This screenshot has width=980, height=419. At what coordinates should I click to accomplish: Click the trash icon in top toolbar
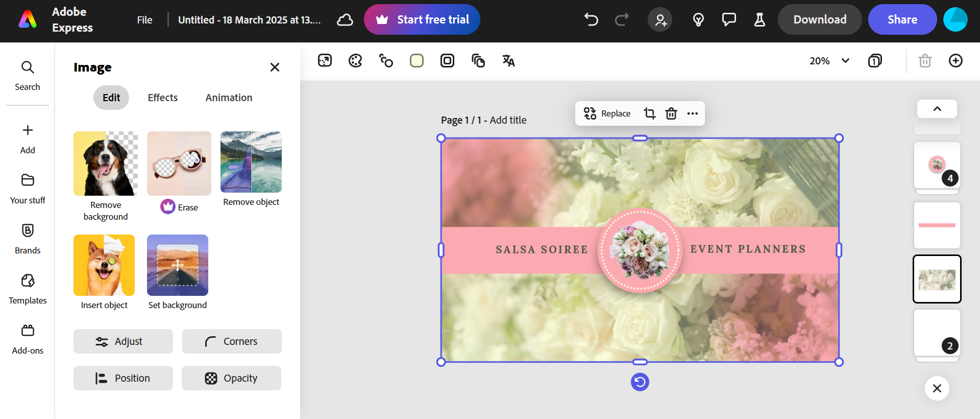(x=925, y=61)
